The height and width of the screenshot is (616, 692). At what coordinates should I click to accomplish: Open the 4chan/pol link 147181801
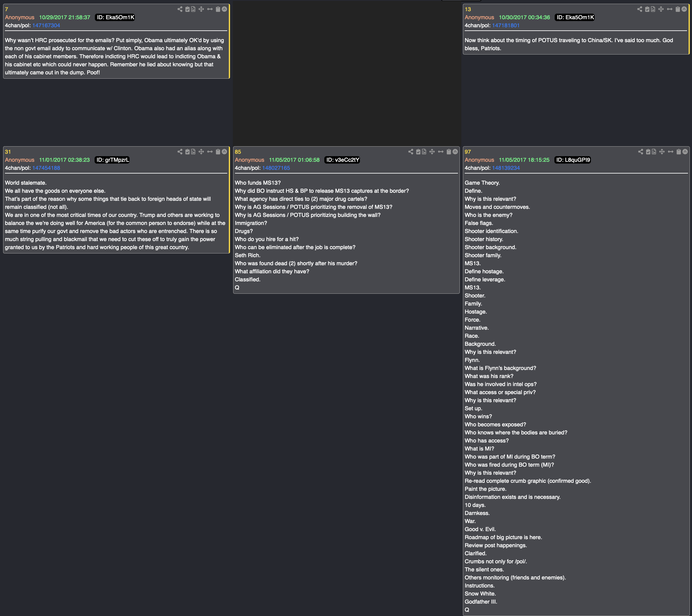tap(506, 25)
